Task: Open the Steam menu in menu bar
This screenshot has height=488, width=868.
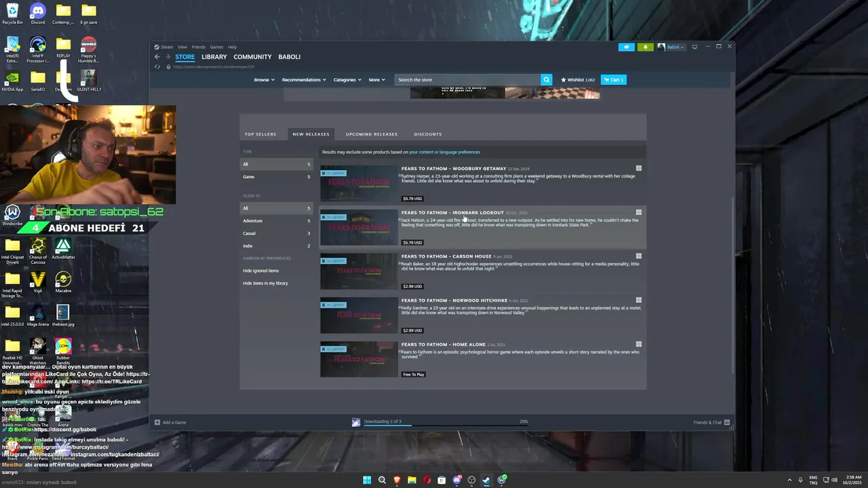Action: pyautogui.click(x=167, y=47)
